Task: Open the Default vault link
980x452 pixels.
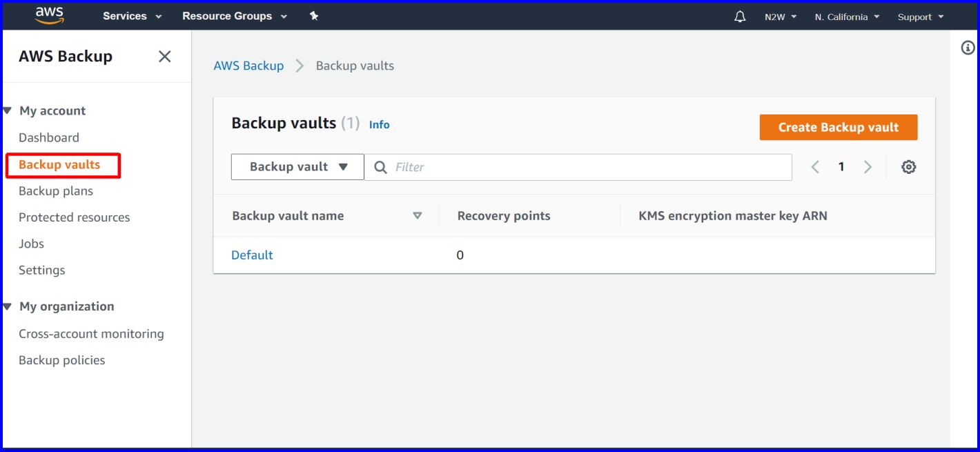Action: coord(252,255)
